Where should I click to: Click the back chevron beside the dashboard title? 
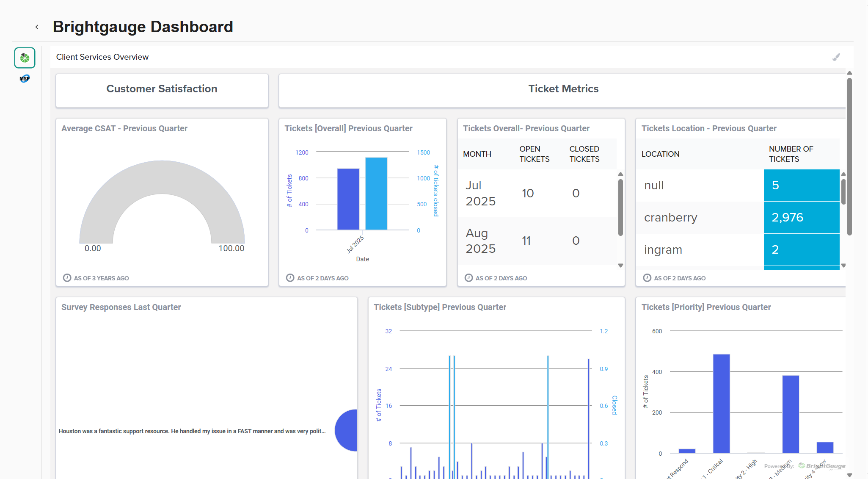coord(37,26)
